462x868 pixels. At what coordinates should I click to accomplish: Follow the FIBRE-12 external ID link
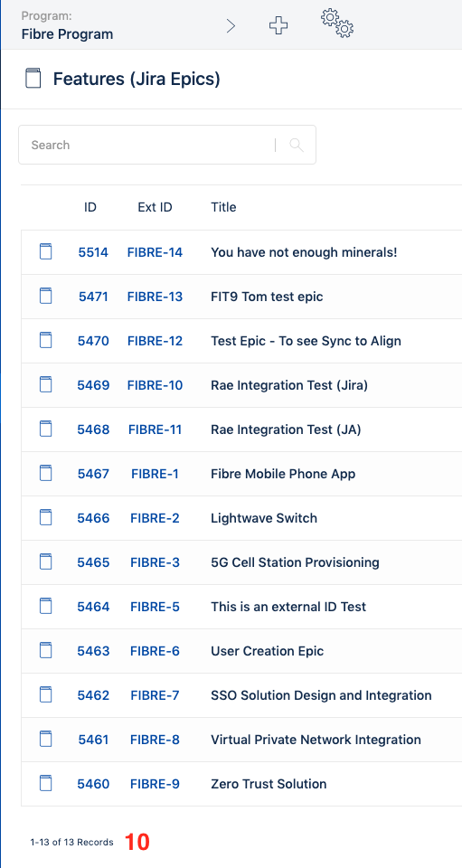click(x=155, y=341)
